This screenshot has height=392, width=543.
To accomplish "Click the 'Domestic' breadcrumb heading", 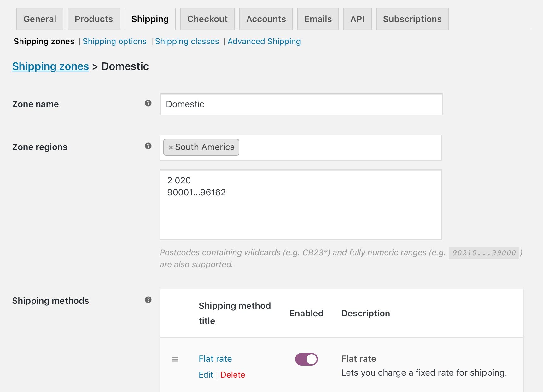I will [x=125, y=66].
